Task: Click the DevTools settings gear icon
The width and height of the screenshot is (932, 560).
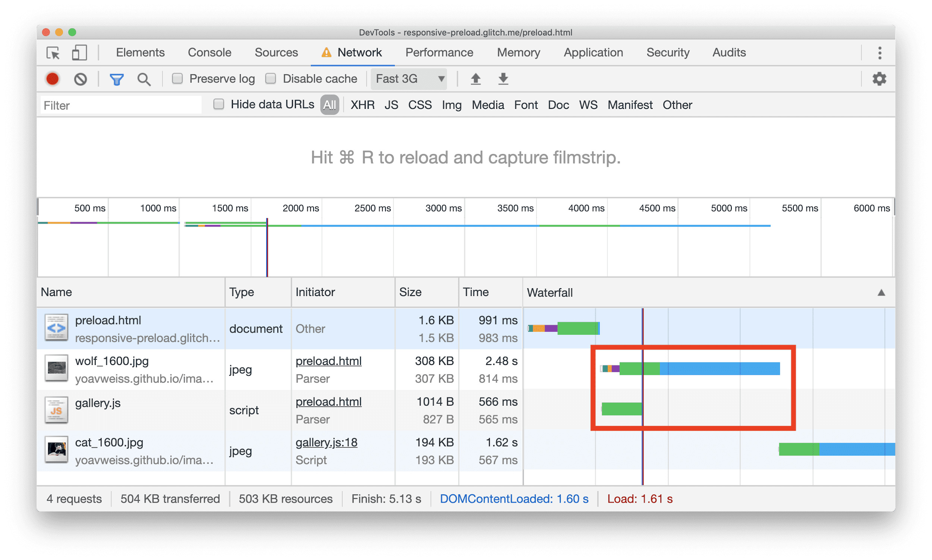Action: pyautogui.click(x=880, y=79)
